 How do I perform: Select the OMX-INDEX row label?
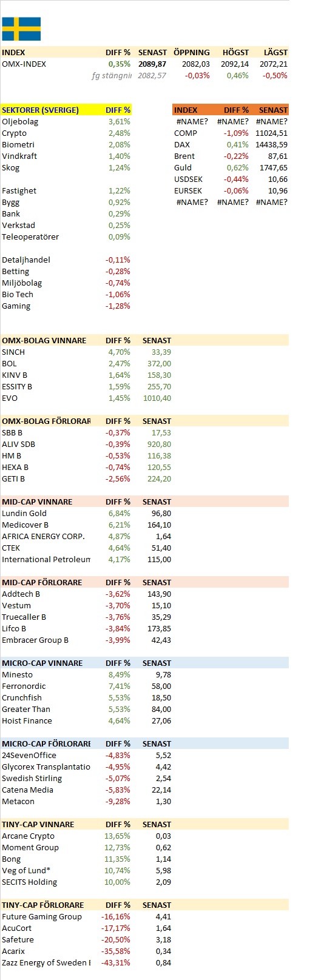click(x=24, y=64)
